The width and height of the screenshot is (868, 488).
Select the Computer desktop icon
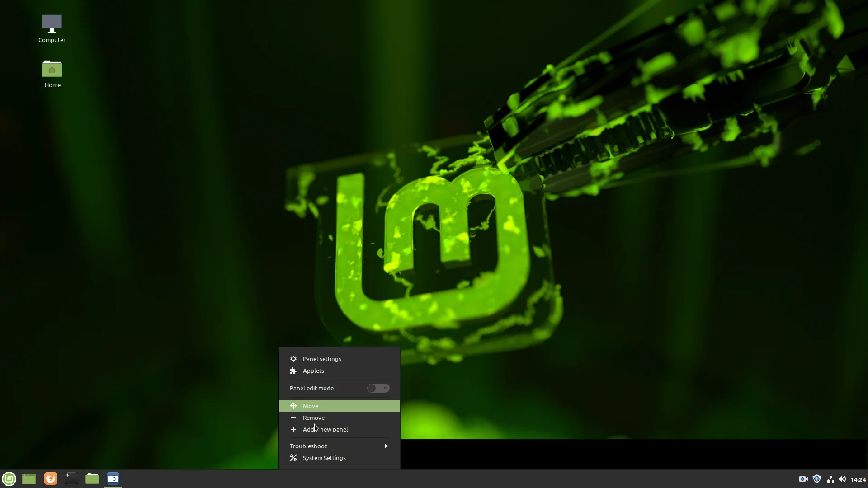pyautogui.click(x=52, y=28)
